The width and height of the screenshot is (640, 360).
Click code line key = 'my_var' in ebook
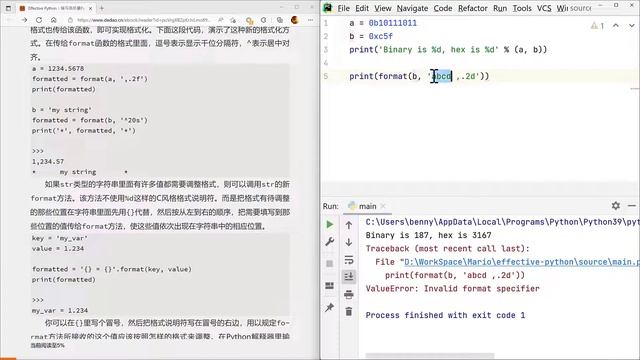pyautogui.click(x=60, y=238)
